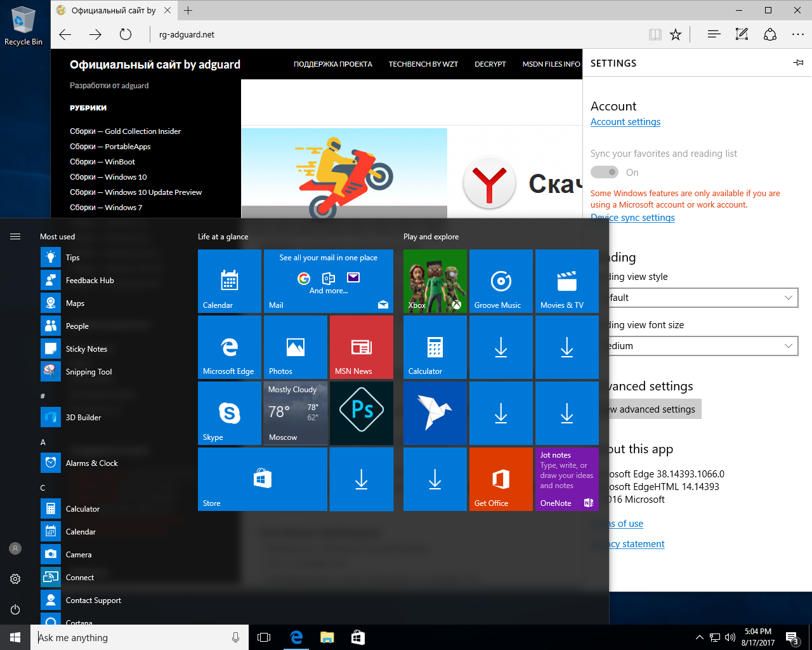The width and height of the screenshot is (812, 650).
Task: Open the Get Office tile
Action: [501, 479]
